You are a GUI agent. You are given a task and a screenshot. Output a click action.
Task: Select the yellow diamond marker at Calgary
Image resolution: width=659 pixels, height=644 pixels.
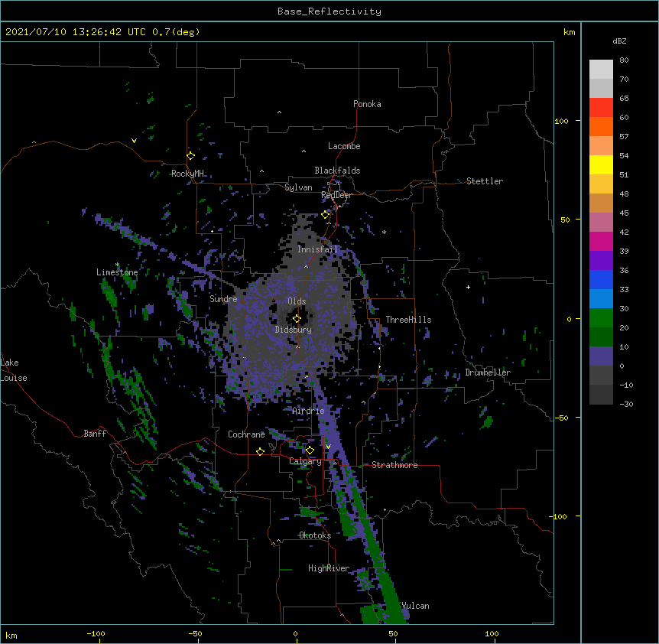(x=310, y=450)
